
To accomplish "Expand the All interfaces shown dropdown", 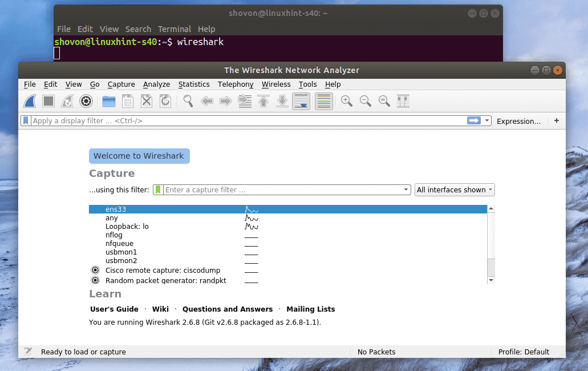I will [x=454, y=190].
